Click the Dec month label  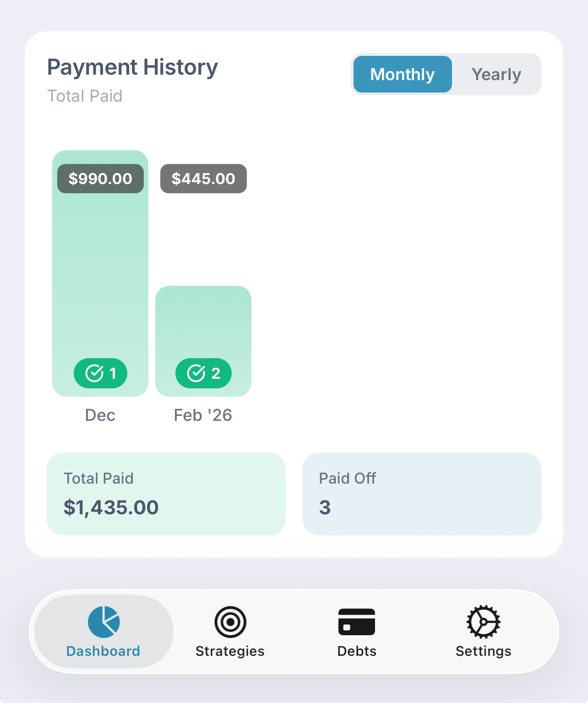click(100, 415)
